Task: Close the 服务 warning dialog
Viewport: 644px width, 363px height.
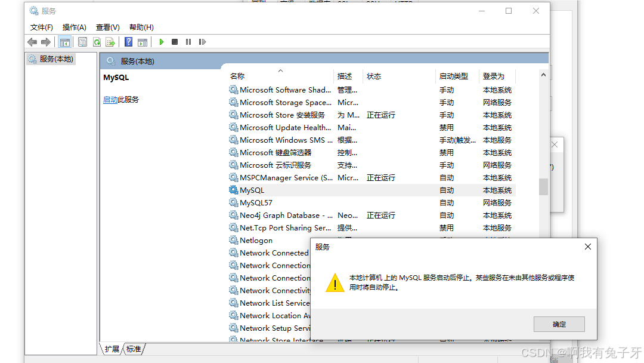Action: [x=588, y=247]
